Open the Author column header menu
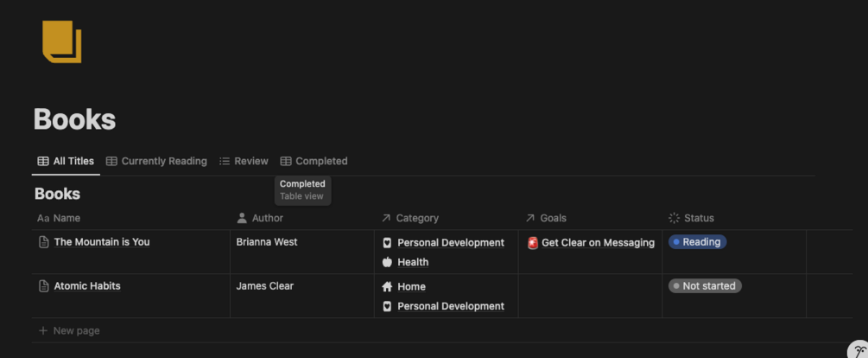 click(x=267, y=218)
